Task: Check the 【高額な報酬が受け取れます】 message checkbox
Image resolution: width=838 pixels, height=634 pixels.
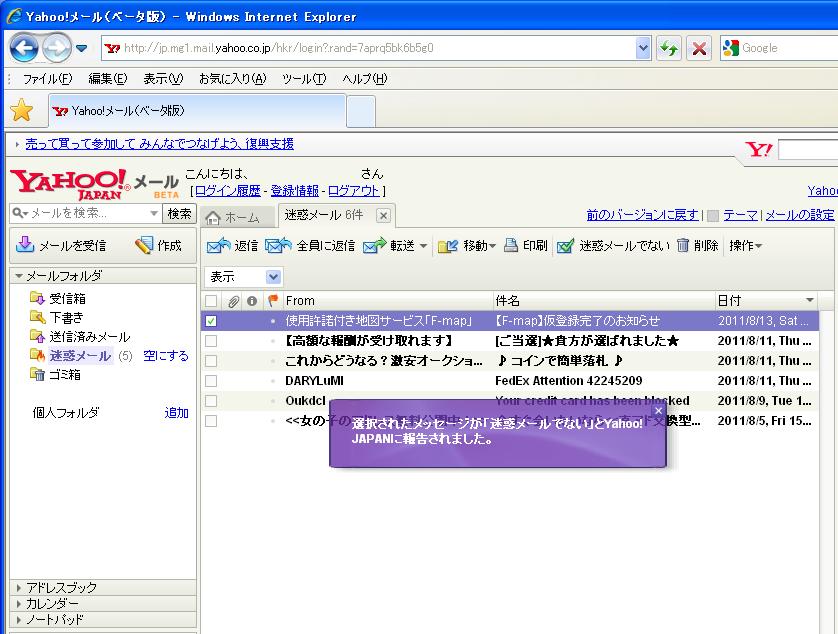Action: pyautogui.click(x=211, y=341)
